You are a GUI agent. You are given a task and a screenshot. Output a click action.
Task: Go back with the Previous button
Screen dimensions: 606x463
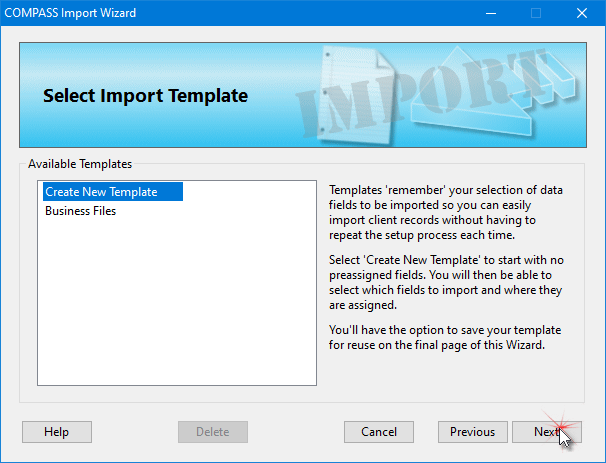point(473,432)
